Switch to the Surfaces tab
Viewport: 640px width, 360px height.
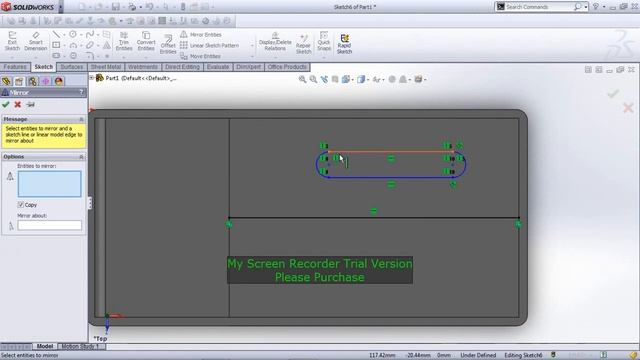(72, 67)
